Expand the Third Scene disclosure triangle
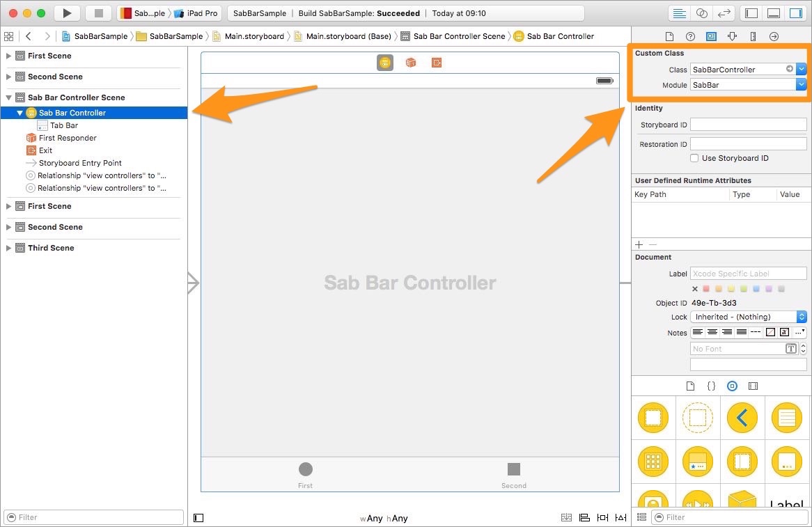The width and height of the screenshot is (812, 527). point(8,248)
